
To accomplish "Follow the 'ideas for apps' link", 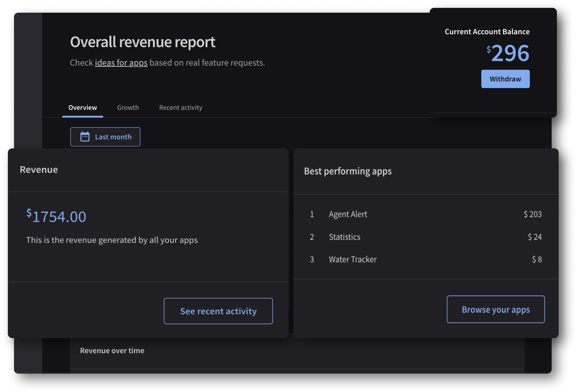I will click(121, 62).
